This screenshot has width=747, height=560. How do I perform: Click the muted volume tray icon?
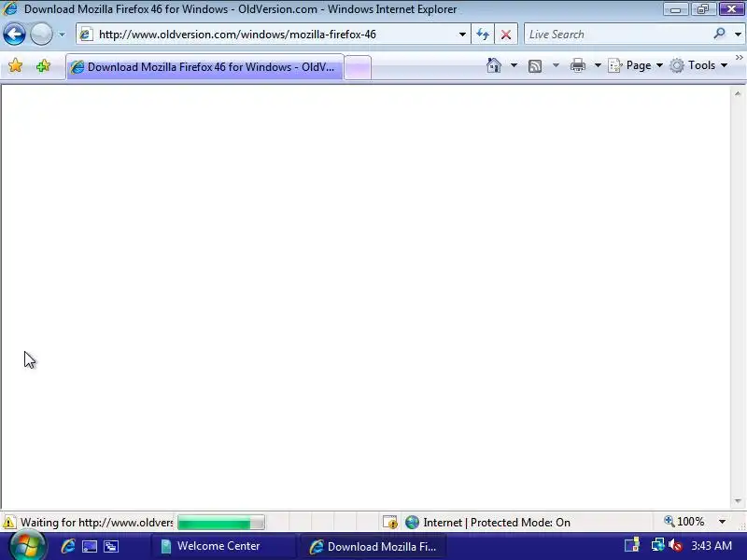click(x=674, y=546)
